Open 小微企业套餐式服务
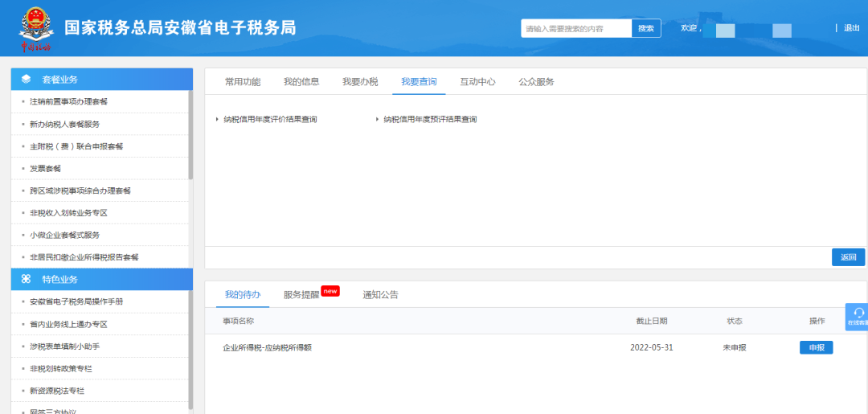 click(65, 235)
